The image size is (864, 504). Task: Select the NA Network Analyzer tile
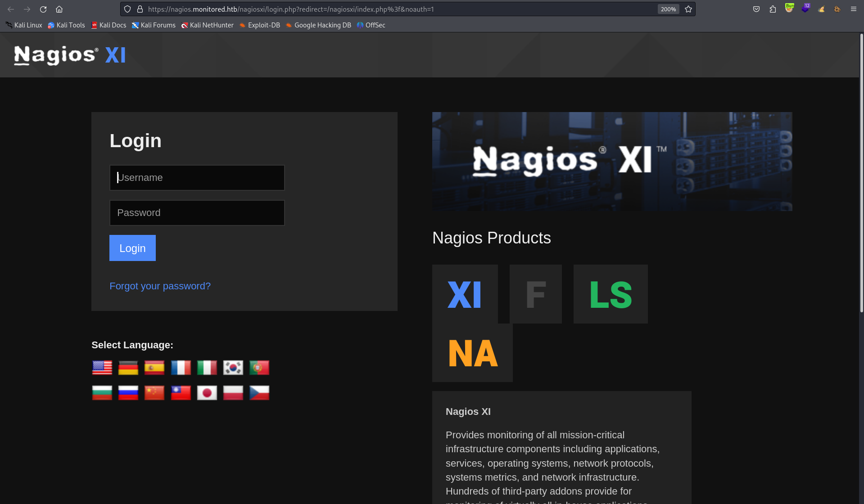(x=472, y=353)
